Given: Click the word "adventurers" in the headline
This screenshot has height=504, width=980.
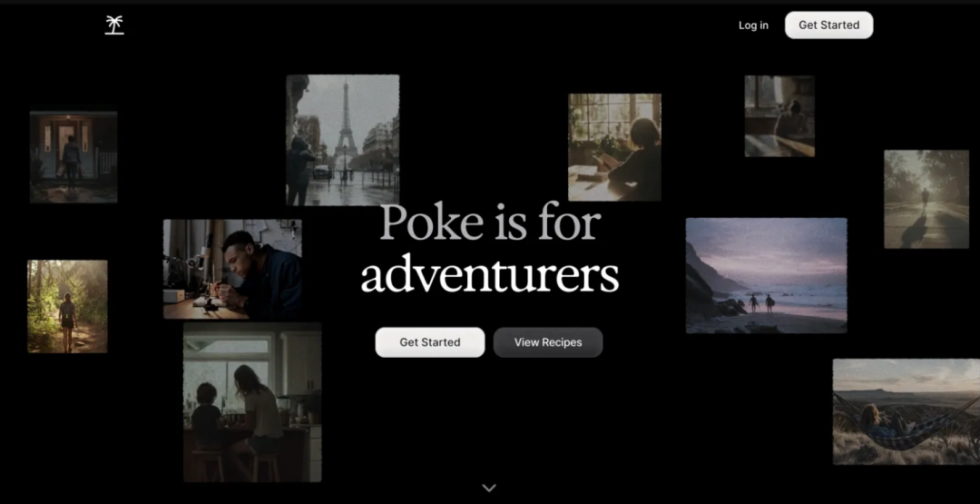Looking at the screenshot, I should coord(490,272).
